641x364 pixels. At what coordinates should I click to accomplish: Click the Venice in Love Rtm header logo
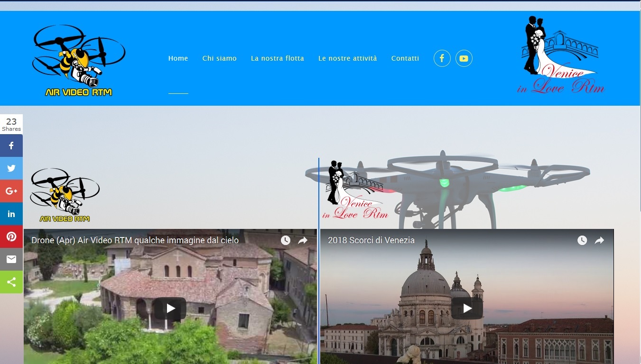[x=560, y=55]
